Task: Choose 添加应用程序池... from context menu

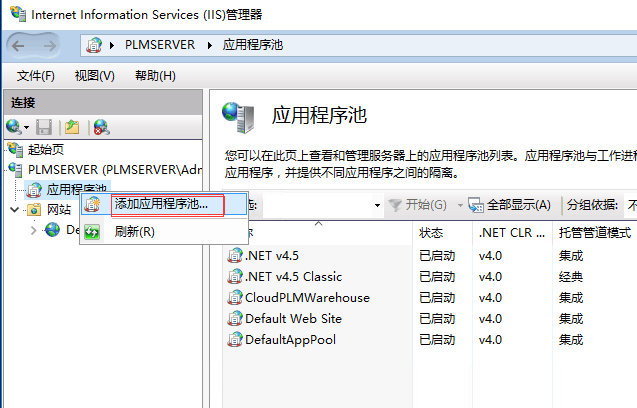Action: [165, 204]
